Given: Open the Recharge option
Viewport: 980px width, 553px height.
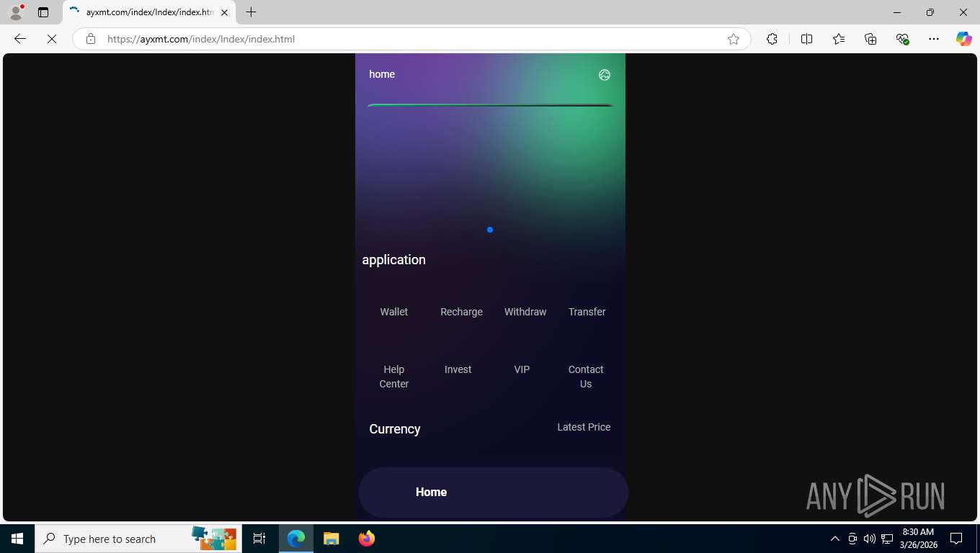Looking at the screenshot, I should pos(461,312).
